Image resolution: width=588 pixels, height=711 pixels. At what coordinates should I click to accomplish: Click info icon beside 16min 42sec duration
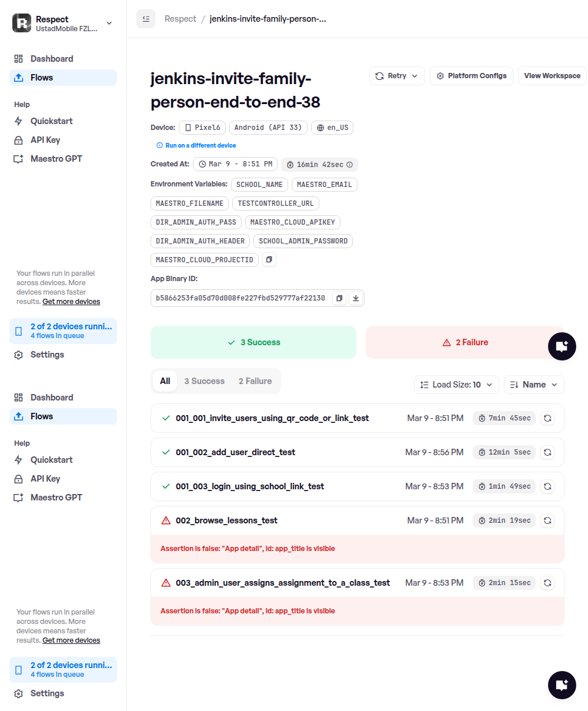[350, 165]
